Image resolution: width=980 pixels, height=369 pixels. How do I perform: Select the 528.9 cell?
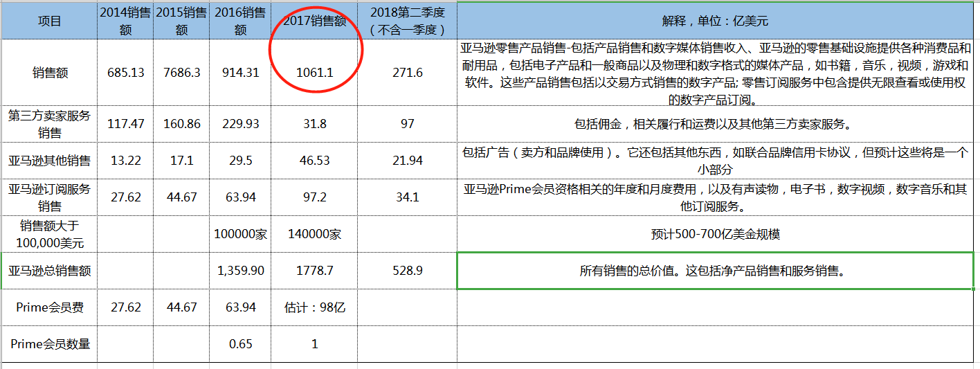407,271
